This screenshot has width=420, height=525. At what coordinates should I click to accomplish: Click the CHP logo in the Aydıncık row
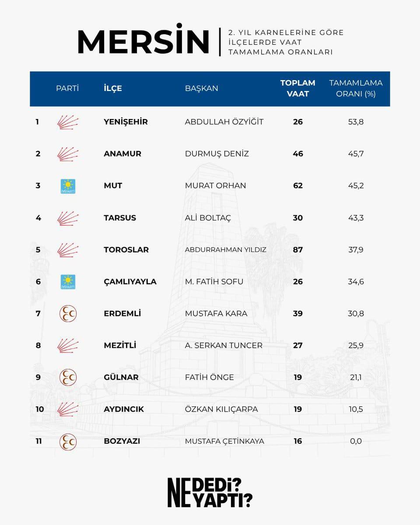pyautogui.click(x=68, y=409)
